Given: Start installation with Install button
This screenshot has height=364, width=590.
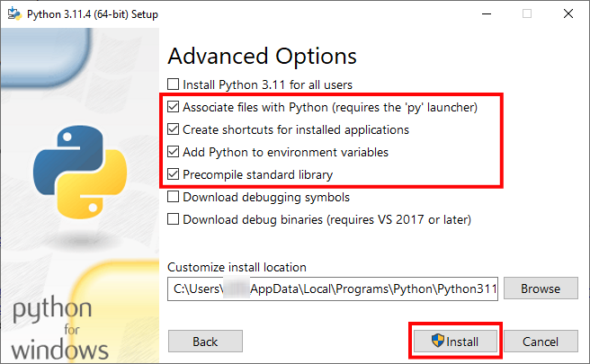Looking at the screenshot, I should [455, 342].
